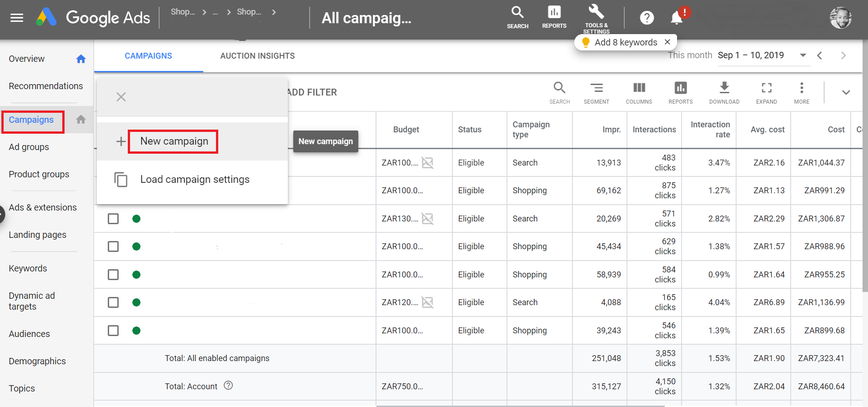Open Tools & Settings wrench
The image size is (868, 407).
596,18
